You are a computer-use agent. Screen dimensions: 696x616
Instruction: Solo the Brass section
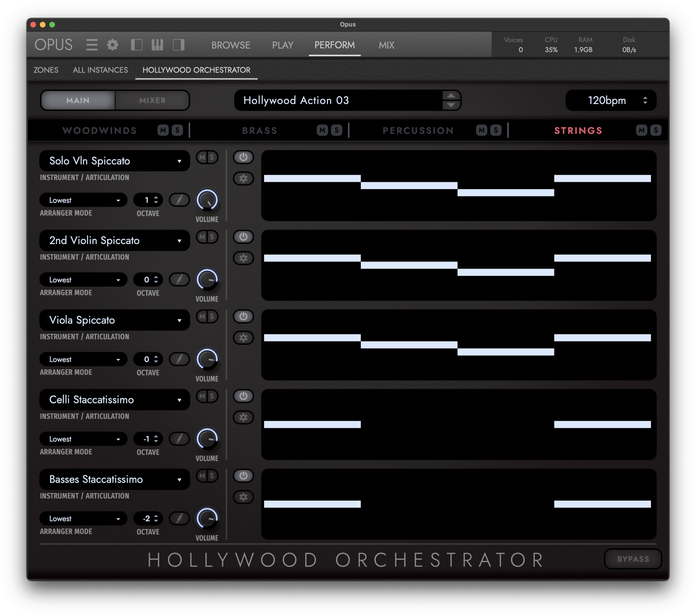click(336, 130)
